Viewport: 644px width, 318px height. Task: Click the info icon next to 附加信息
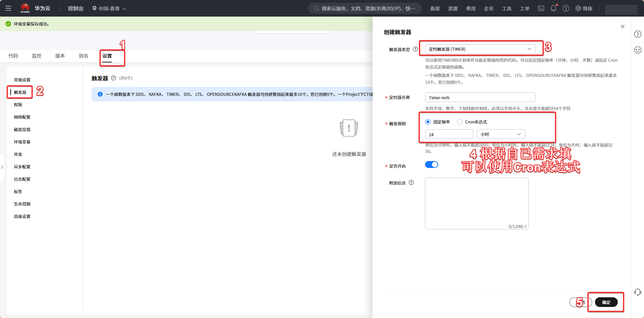[411, 182]
